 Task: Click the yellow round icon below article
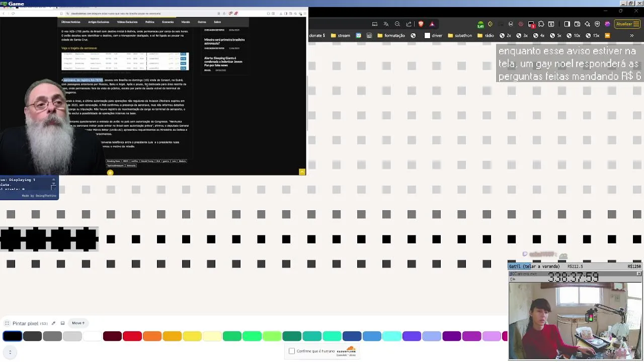point(110,172)
